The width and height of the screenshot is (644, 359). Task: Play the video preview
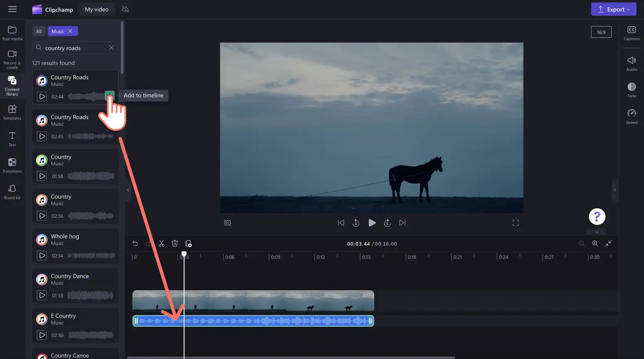(372, 223)
